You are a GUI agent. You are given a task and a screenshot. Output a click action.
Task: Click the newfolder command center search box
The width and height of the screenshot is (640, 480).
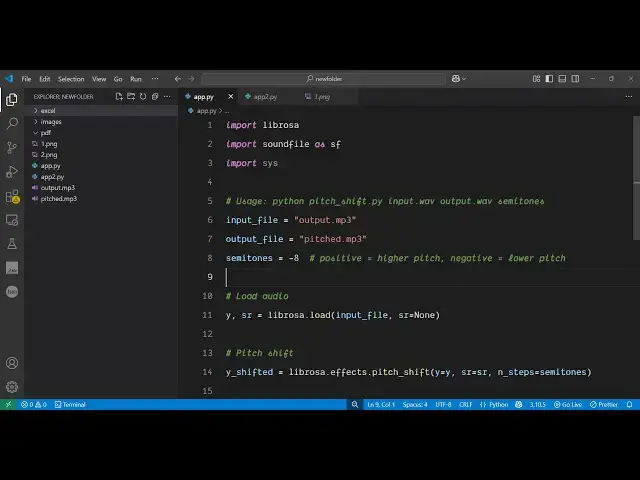click(324, 79)
